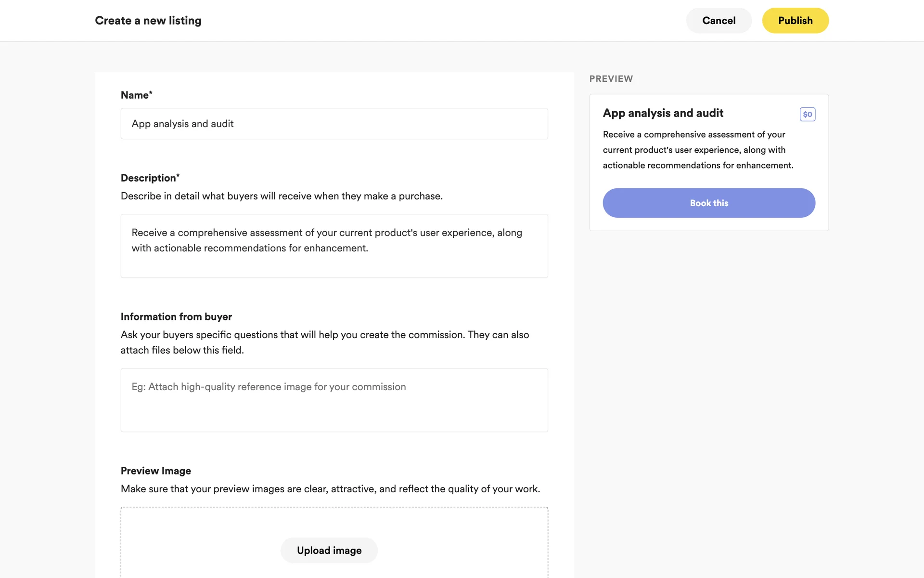
Task: Click the Book this preview button
Action: 708,203
